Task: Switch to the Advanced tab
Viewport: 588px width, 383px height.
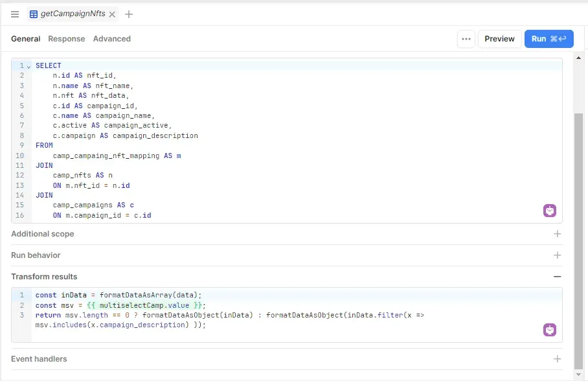Action: tap(112, 39)
